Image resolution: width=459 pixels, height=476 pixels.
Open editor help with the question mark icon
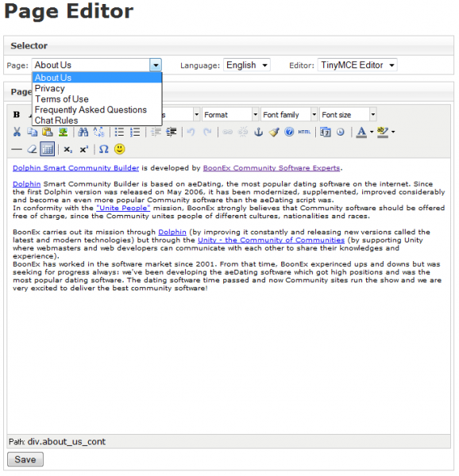pyautogui.click(x=289, y=132)
